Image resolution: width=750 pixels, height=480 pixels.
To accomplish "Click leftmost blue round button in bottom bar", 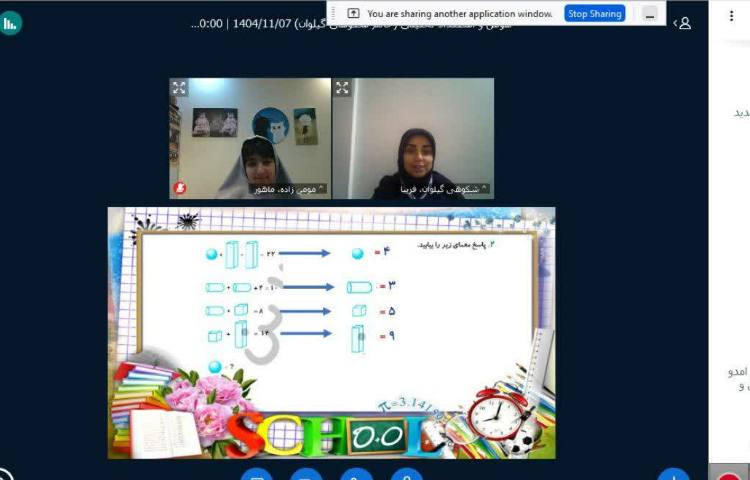I will pyautogui.click(x=256, y=474).
